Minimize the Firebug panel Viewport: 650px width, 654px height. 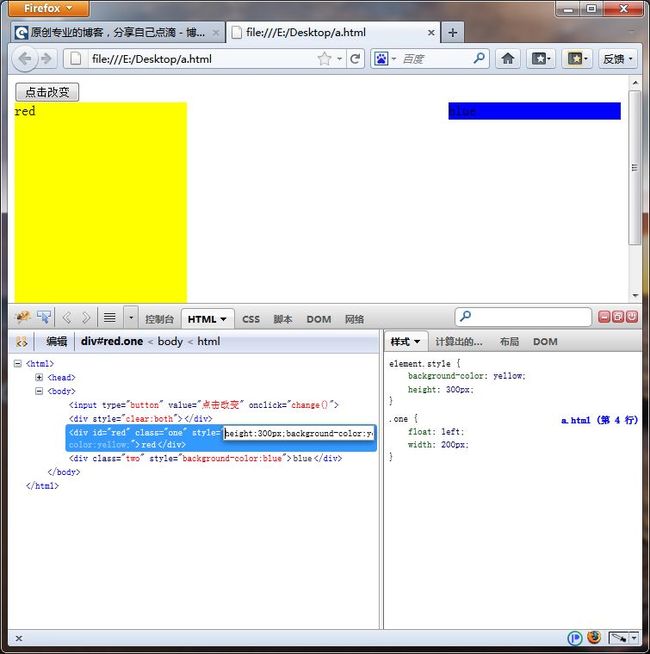click(604, 317)
